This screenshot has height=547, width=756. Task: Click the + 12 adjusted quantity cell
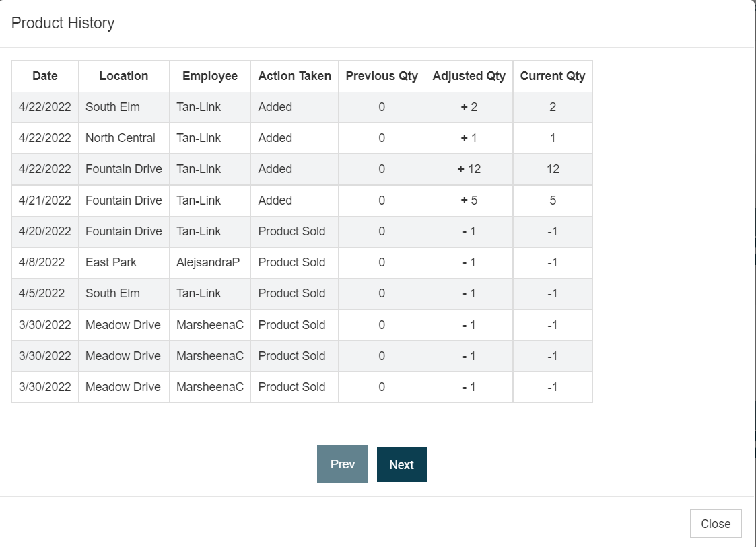[469, 169]
